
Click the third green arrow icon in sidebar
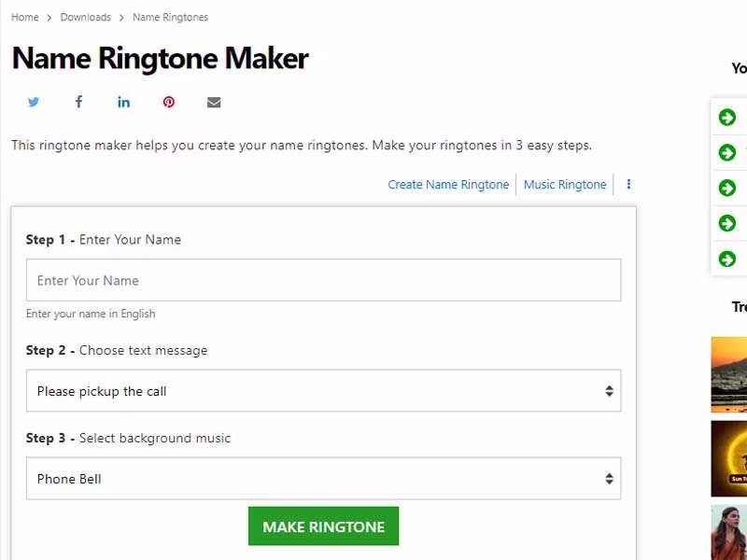click(727, 188)
